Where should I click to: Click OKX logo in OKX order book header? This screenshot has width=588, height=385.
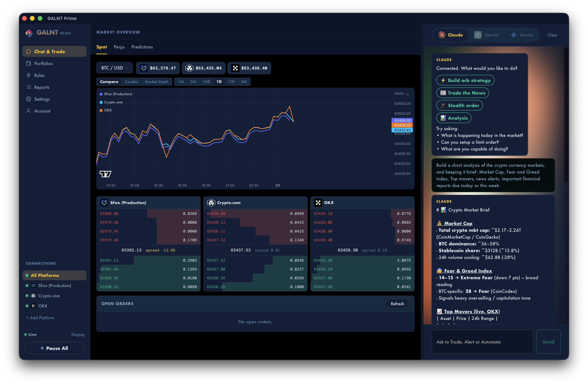tap(318, 203)
